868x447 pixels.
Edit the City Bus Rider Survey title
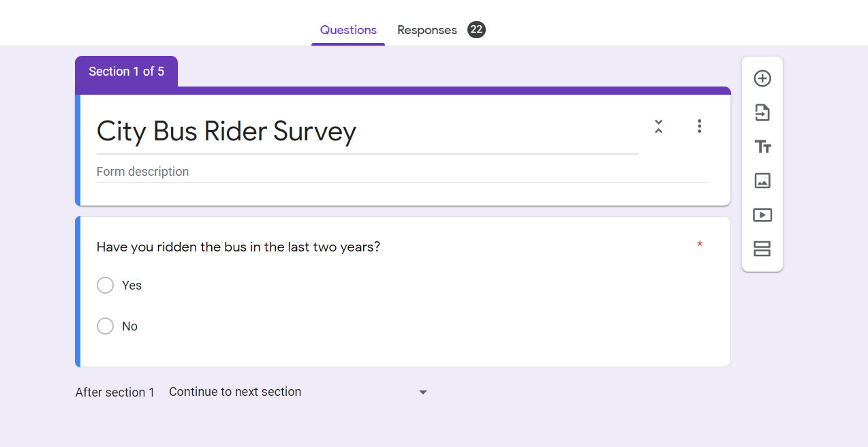367,131
